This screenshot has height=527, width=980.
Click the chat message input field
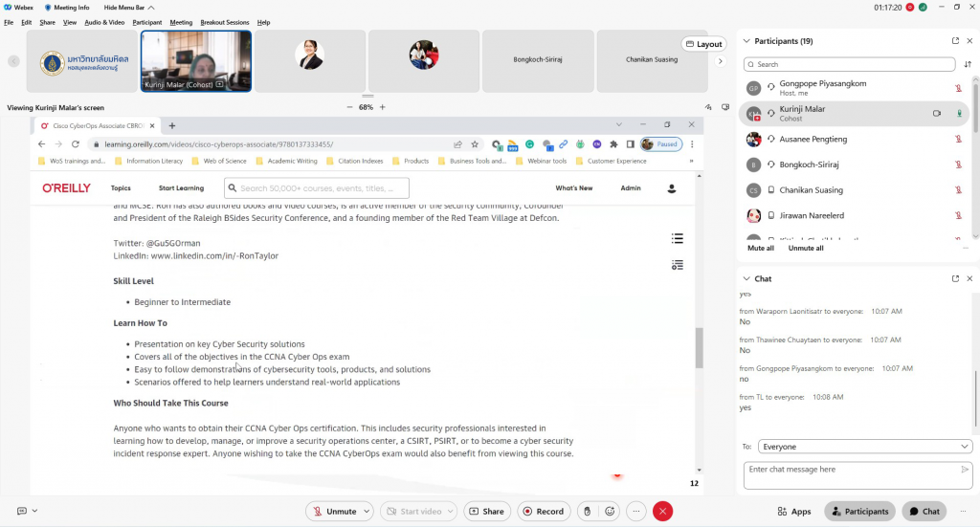pos(852,470)
